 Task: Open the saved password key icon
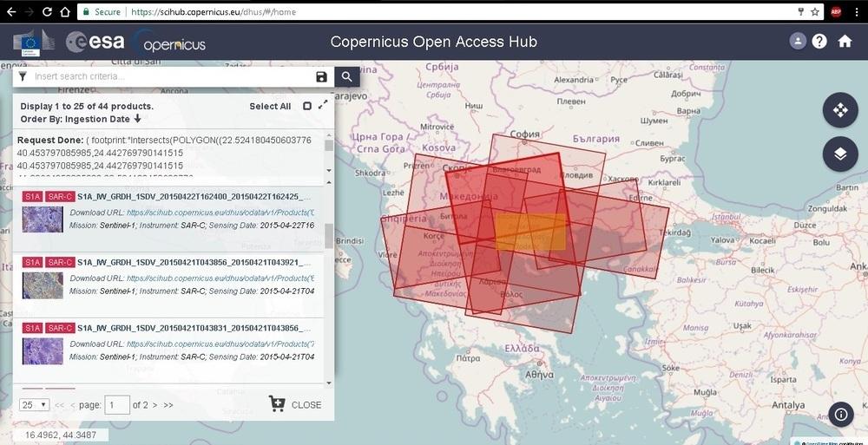click(800, 11)
